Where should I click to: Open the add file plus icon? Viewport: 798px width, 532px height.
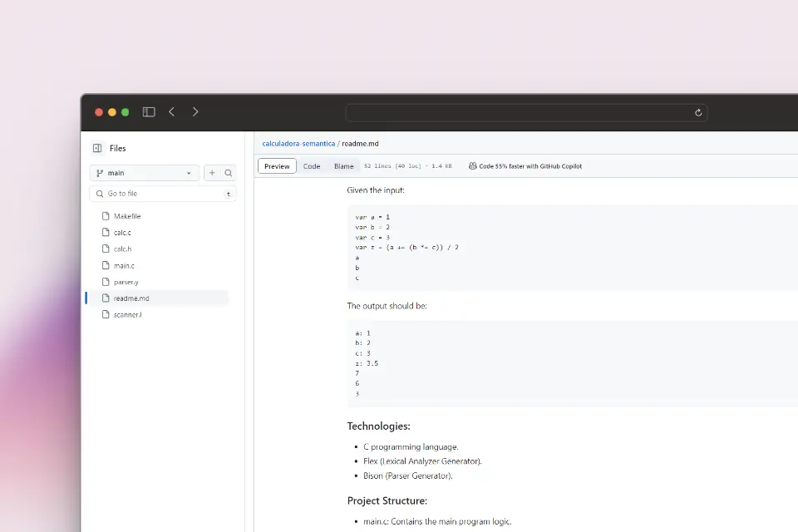212,173
